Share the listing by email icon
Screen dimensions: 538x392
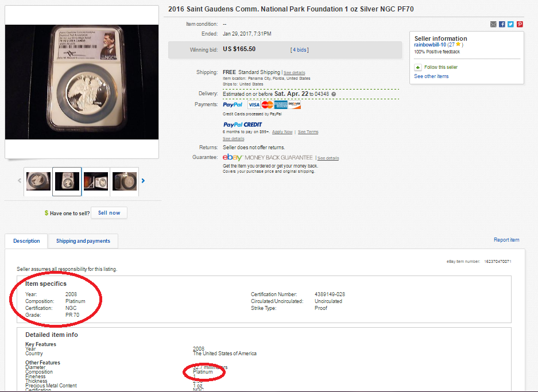tap(493, 24)
